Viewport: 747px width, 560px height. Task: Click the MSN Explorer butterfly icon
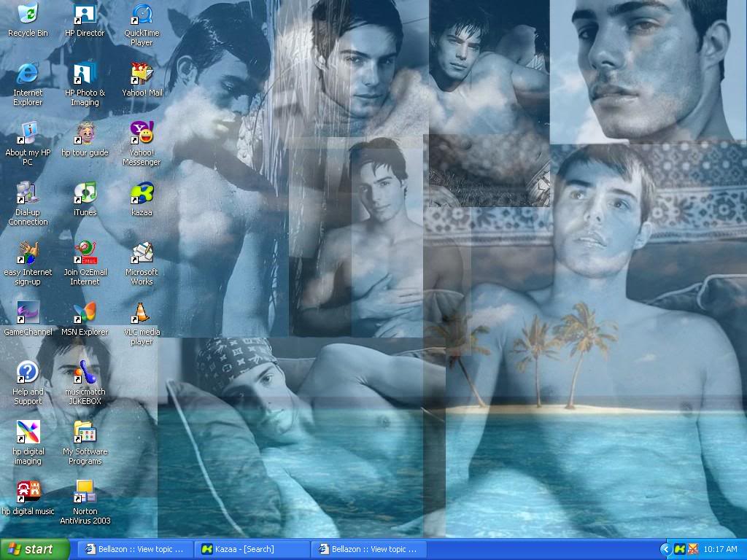coord(85,313)
